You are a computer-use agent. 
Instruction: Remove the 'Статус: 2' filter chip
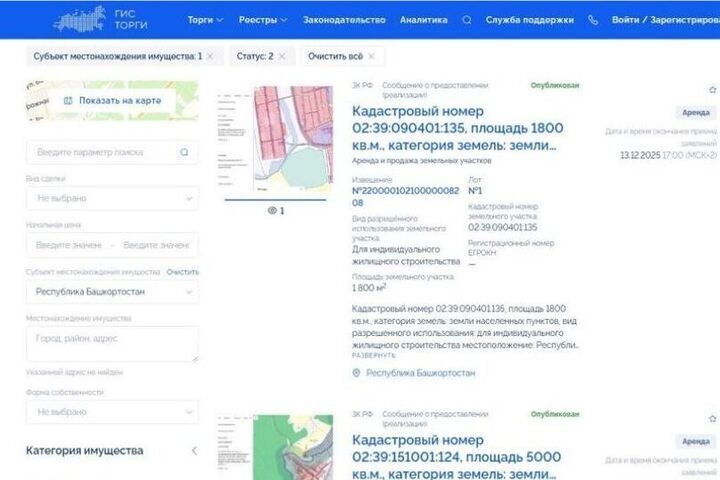tap(281, 56)
